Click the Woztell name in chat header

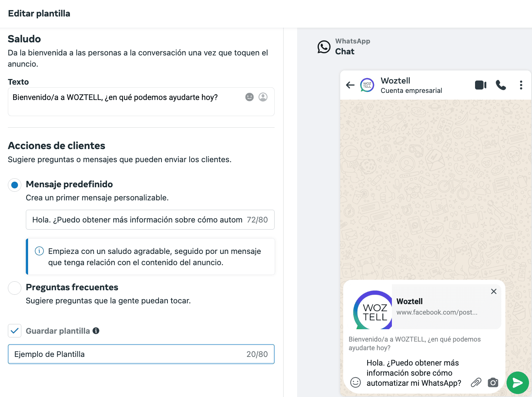click(395, 81)
